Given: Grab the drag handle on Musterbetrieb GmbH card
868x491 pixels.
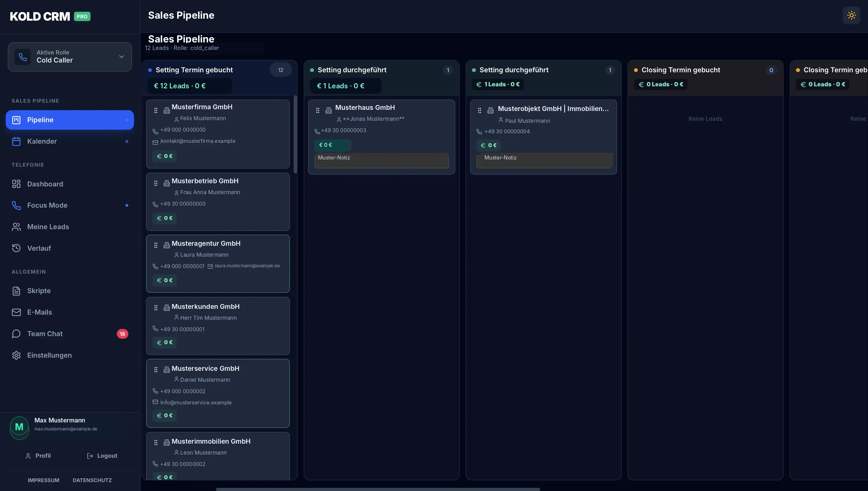Looking at the screenshot, I should point(156,183).
